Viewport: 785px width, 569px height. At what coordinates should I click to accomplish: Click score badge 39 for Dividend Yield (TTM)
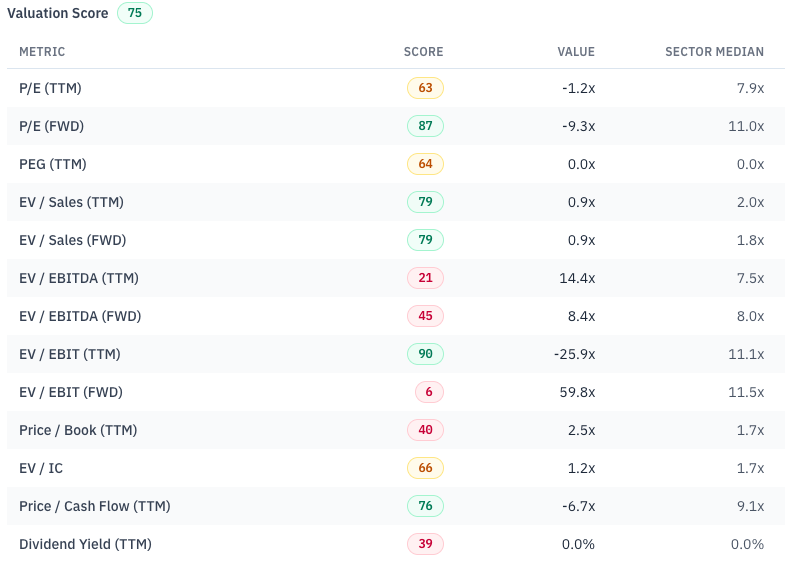click(425, 544)
